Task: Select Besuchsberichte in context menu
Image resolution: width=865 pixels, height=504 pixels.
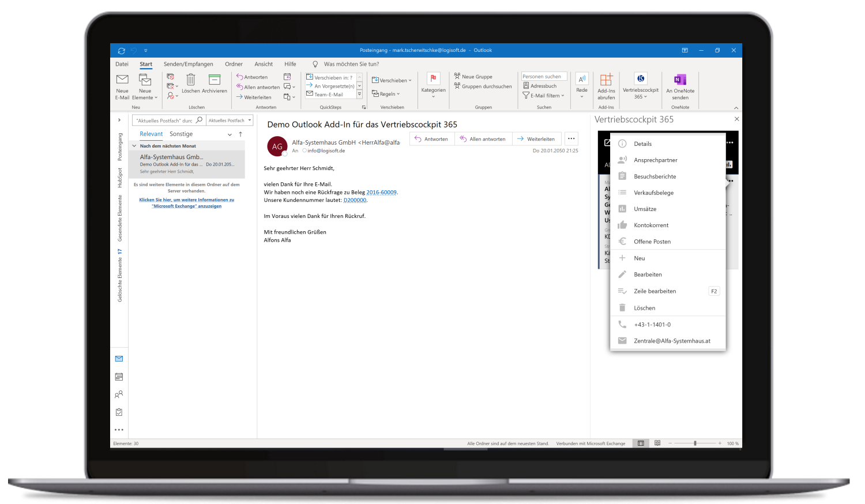Action: tap(668, 176)
